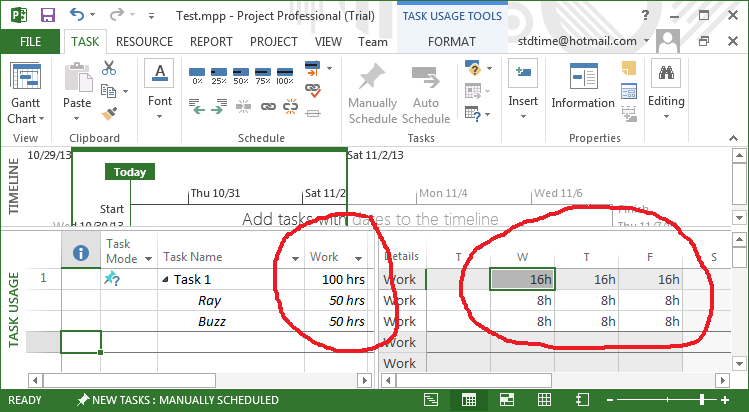Click the Unlink Tasks icon
The height and width of the screenshot is (412, 749).
[x=290, y=106]
